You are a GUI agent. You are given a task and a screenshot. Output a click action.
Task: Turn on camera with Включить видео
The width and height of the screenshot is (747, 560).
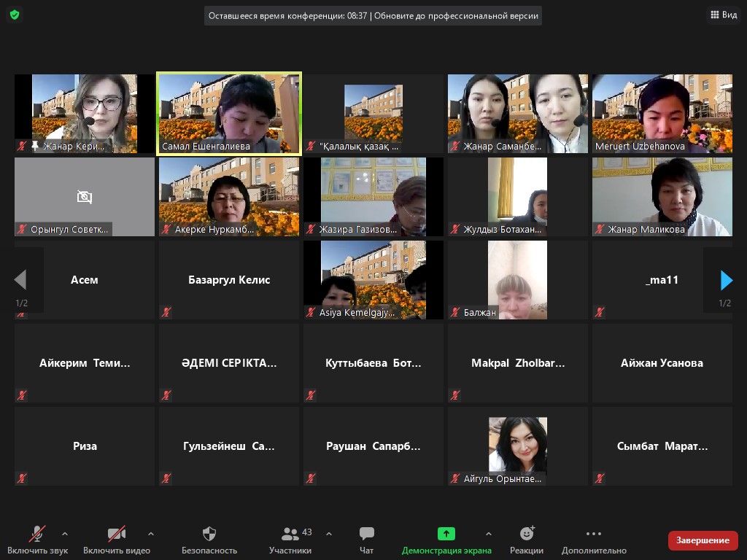(x=117, y=534)
